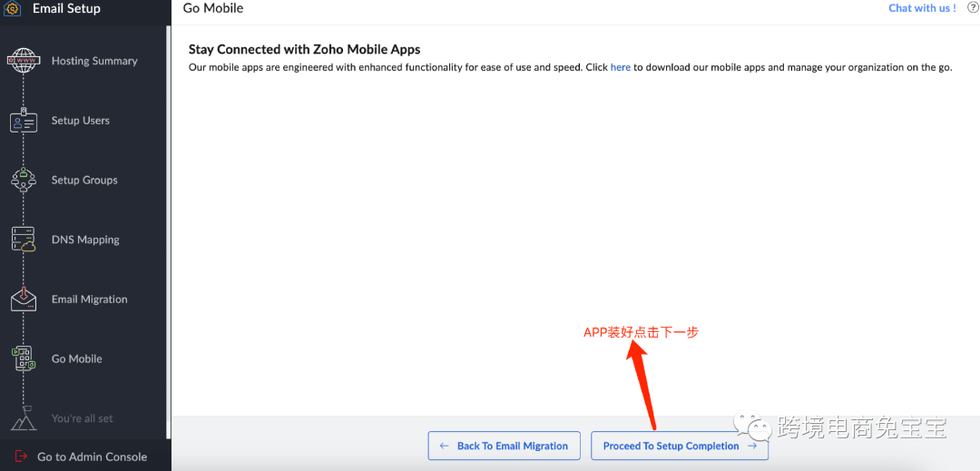Select Setup Users in sidebar
980x471 pixels.
(x=81, y=121)
